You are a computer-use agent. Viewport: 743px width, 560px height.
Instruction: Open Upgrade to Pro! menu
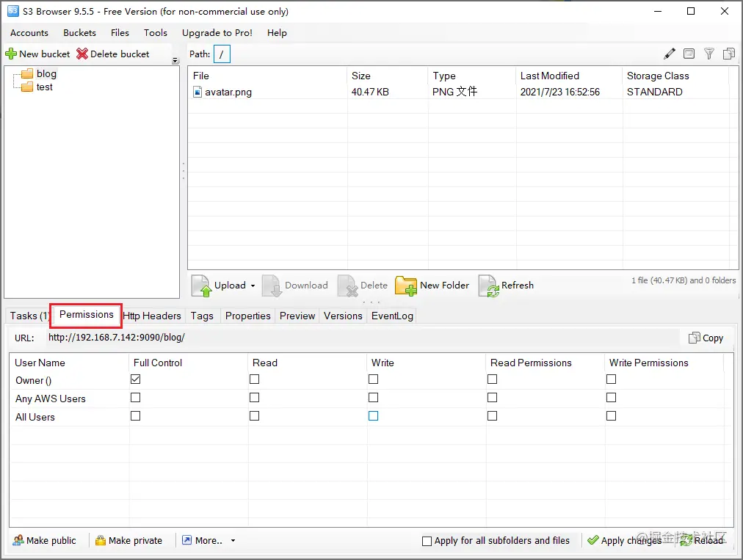click(x=217, y=33)
